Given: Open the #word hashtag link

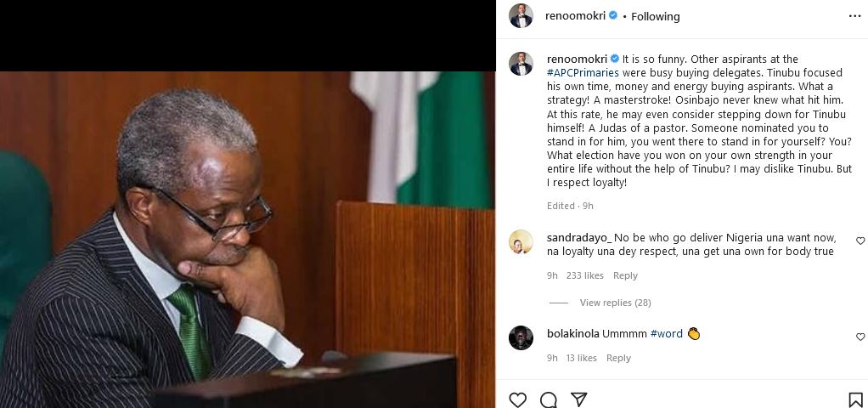Looking at the screenshot, I should click(x=667, y=334).
